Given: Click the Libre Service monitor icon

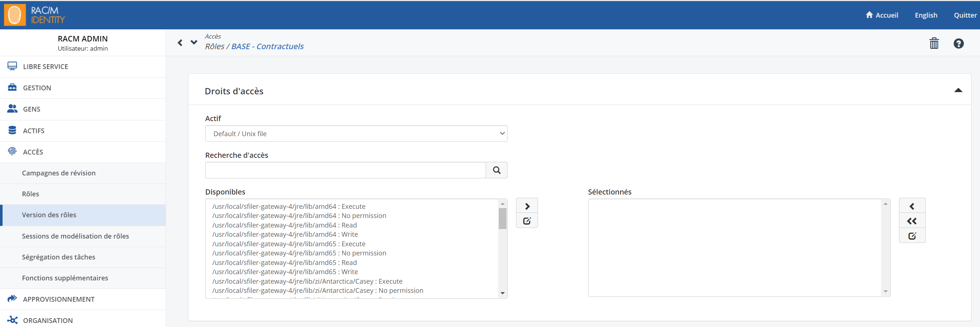Looking at the screenshot, I should pos(12,66).
